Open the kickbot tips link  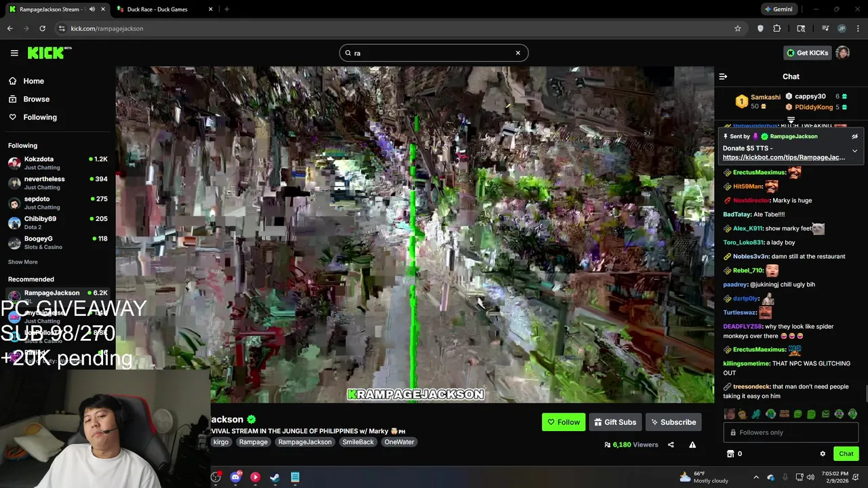point(784,157)
